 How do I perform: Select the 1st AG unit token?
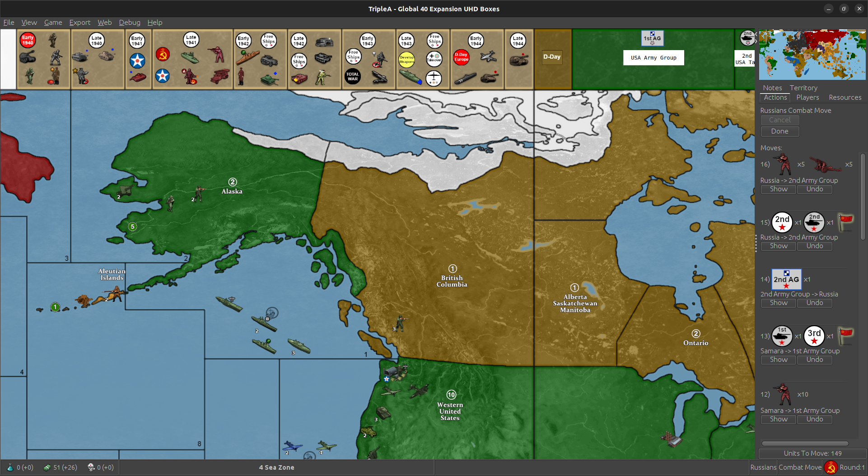point(652,38)
